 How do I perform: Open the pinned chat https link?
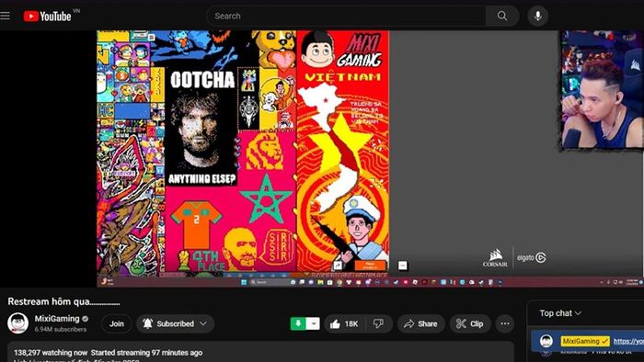coord(628,341)
